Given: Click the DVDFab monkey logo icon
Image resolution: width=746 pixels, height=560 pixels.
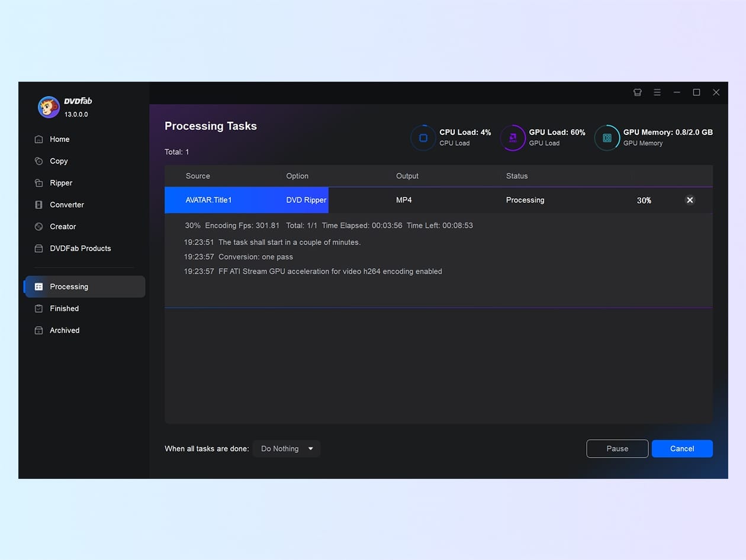Looking at the screenshot, I should (x=49, y=107).
